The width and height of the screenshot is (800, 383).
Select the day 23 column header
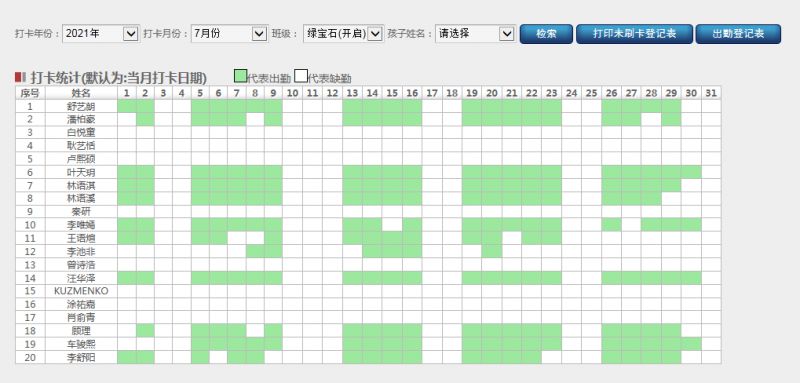(552, 93)
